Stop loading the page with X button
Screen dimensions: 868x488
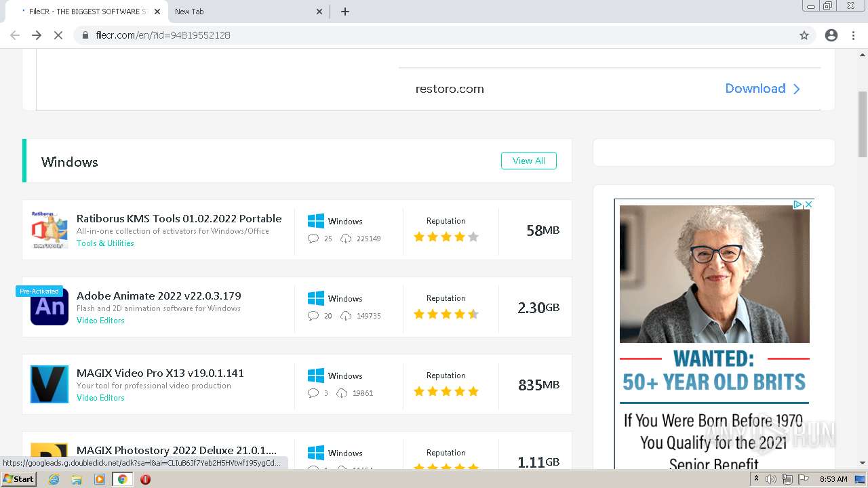click(58, 35)
